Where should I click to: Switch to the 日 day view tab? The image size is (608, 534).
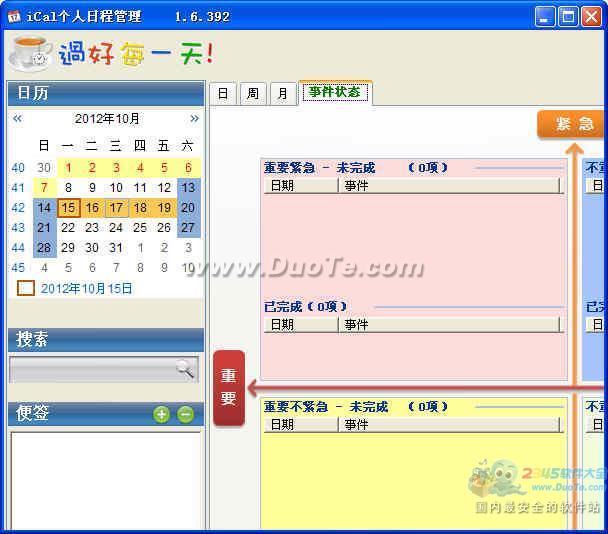(x=222, y=93)
